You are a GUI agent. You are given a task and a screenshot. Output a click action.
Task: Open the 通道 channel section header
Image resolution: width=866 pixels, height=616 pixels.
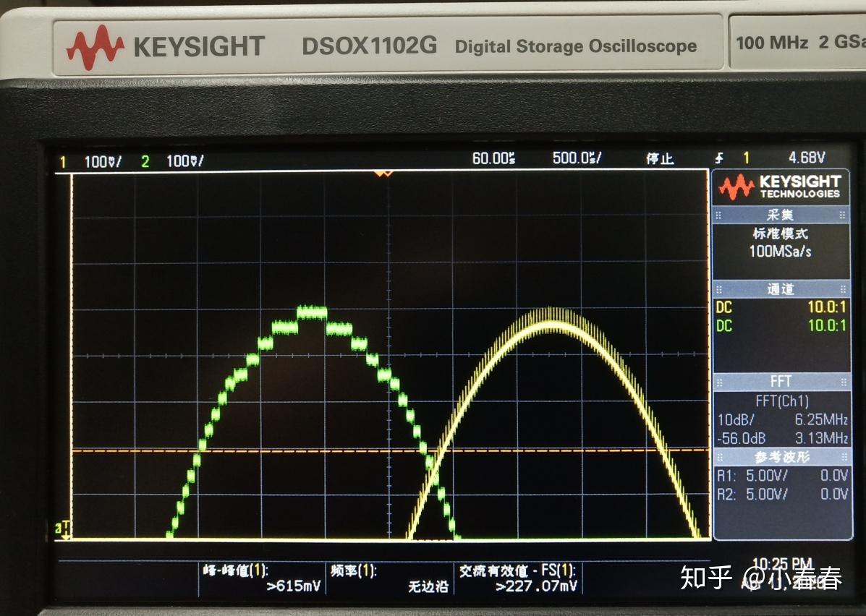[x=781, y=289]
